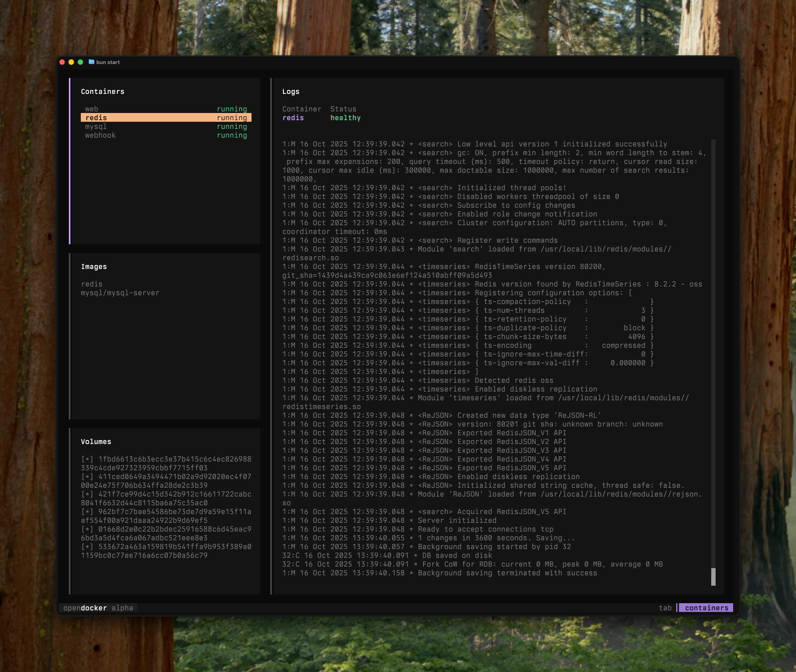This screenshot has height=672, width=796.
Task: Click the logs scrollbar thumb
Action: (713, 577)
